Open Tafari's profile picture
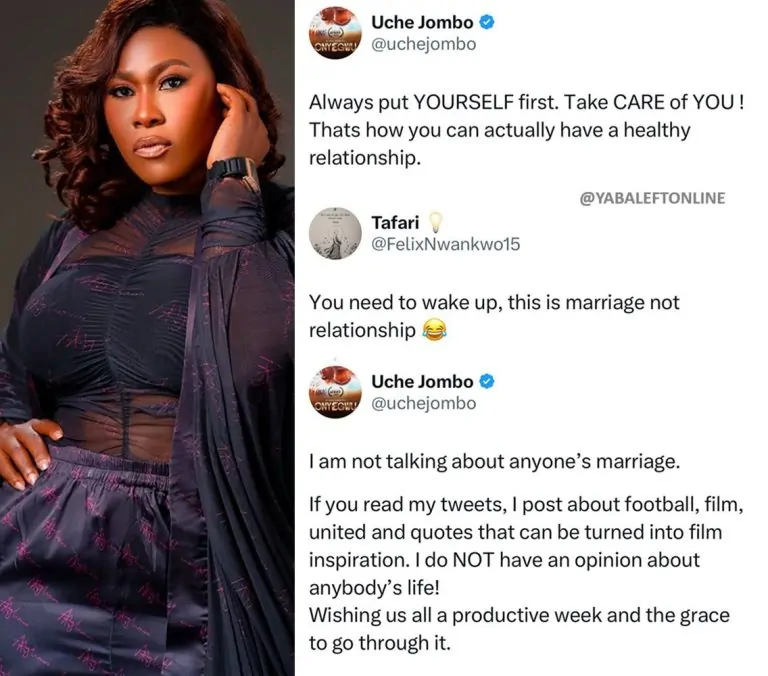 click(336, 233)
